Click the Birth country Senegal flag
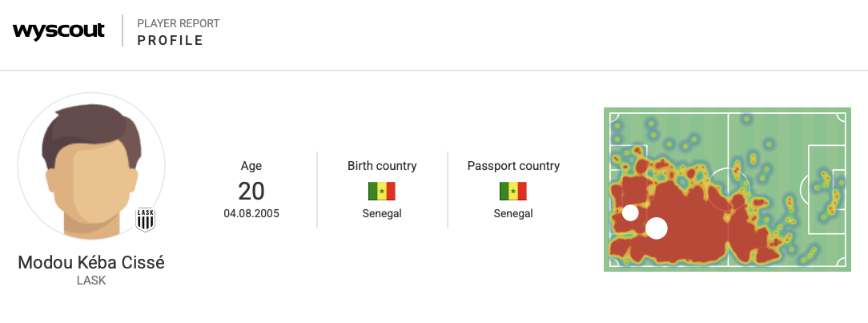Image resolution: width=868 pixels, height=323 pixels. (x=382, y=191)
